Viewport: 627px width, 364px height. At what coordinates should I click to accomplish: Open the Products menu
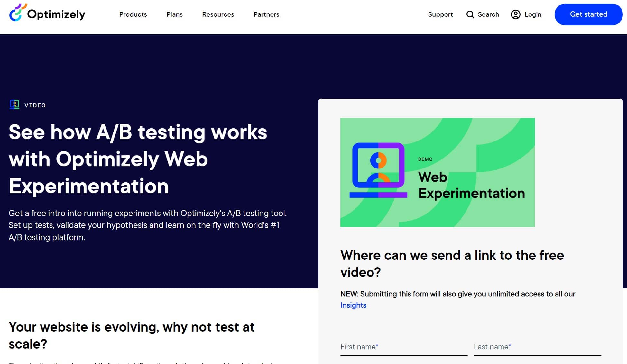pos(133,14)
